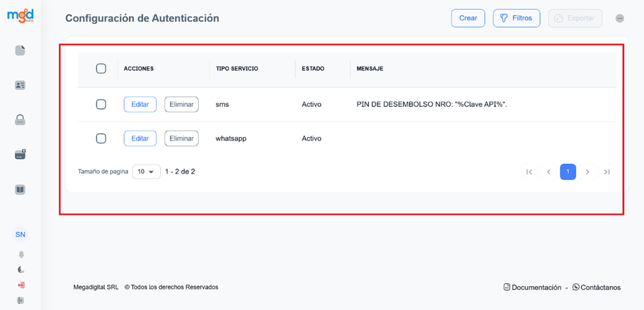
Task: Collapse the sidebar with bottom arrow icon
Action: point(21,300)
